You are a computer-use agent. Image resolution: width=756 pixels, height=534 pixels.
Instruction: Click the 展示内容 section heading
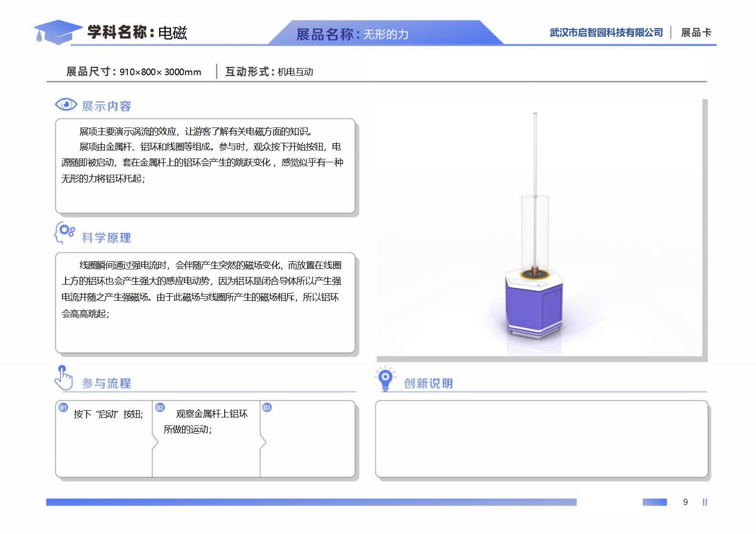(x=106, y=106)
